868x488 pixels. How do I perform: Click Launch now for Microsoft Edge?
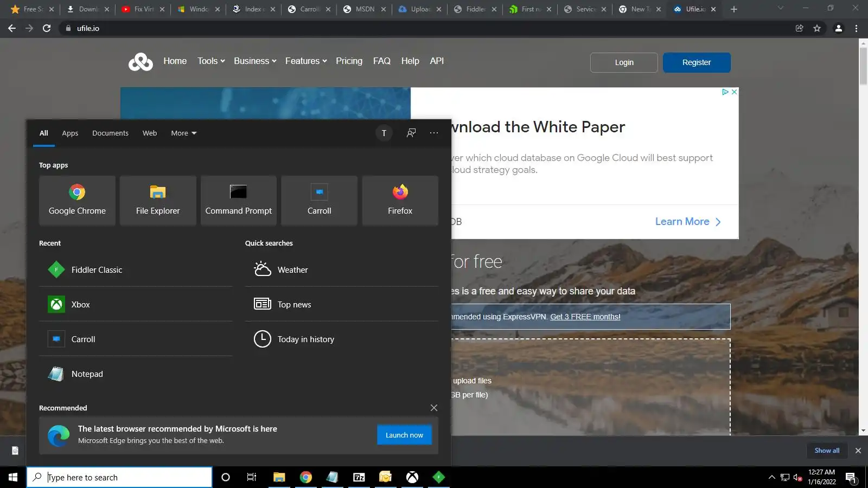click(x=404, y=435)
